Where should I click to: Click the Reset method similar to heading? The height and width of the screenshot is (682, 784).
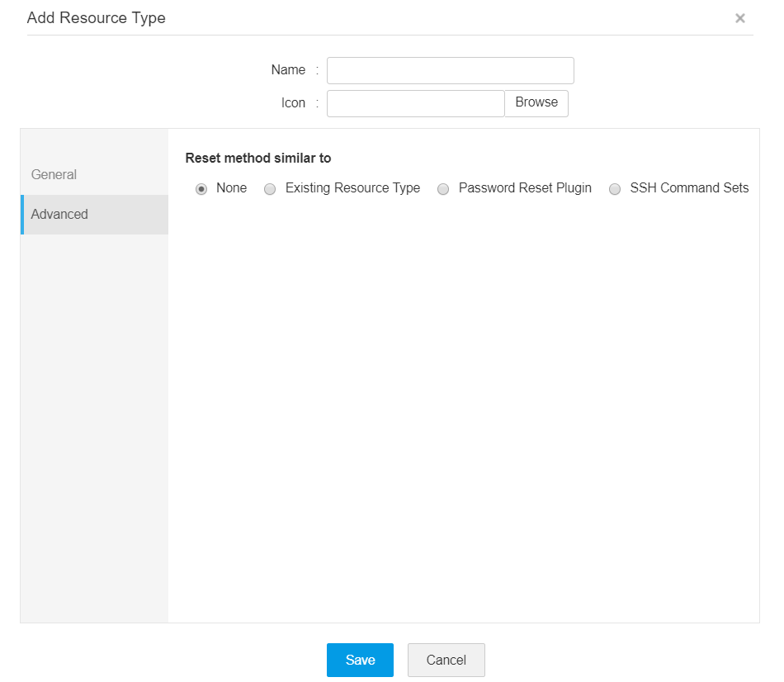point(258,158)
